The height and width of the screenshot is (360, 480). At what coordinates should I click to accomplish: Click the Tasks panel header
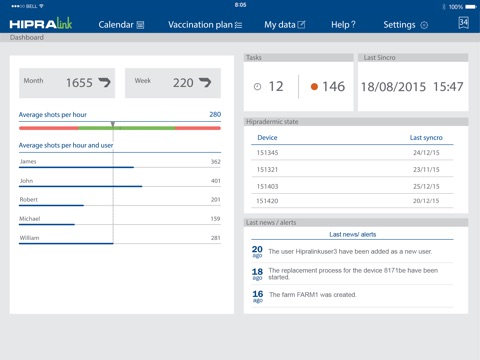pyautogui.click(x=298, y=57)
